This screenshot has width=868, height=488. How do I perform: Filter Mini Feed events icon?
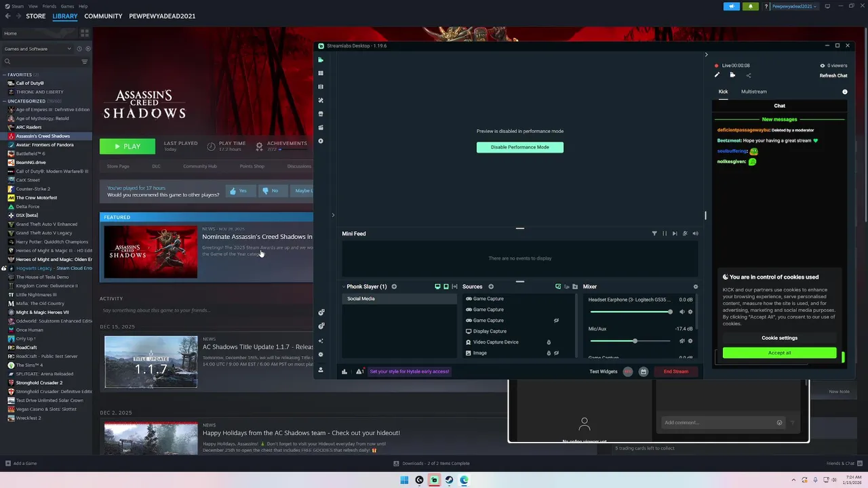[x=654, y=234]
